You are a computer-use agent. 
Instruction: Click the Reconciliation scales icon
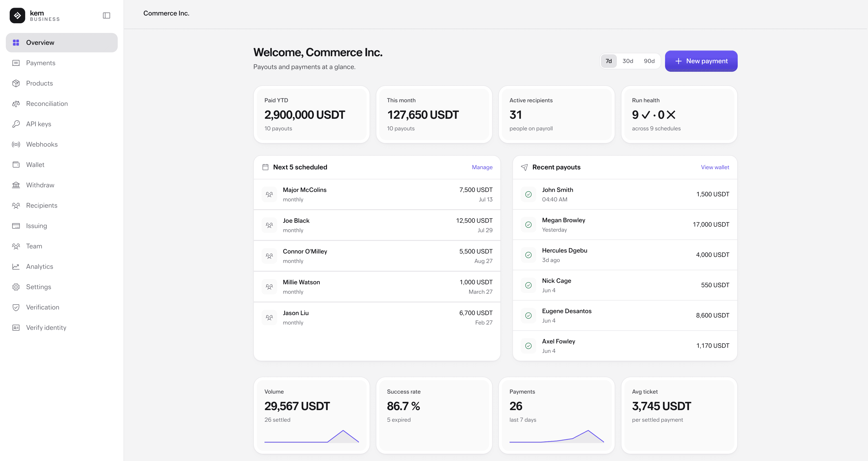(x=16, y=103)
